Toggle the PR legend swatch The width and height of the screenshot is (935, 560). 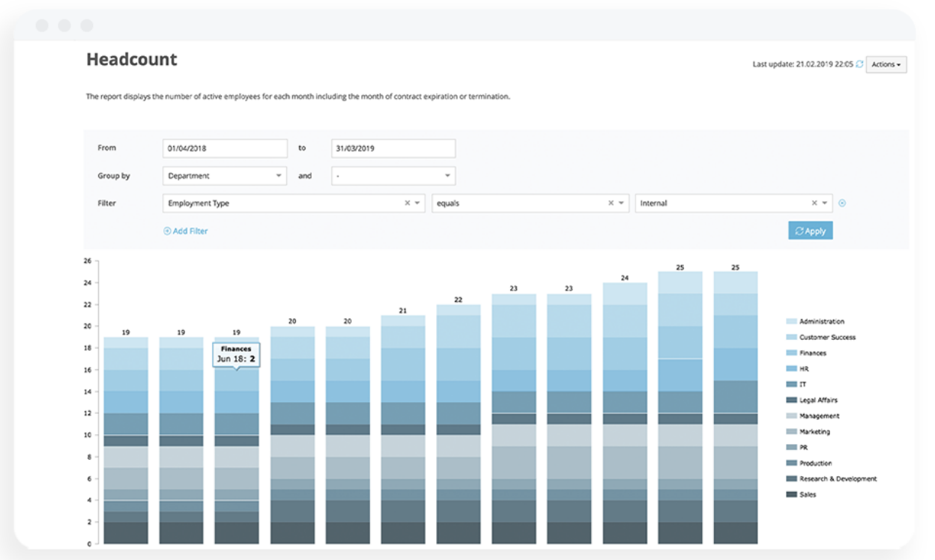pos(791,447)
